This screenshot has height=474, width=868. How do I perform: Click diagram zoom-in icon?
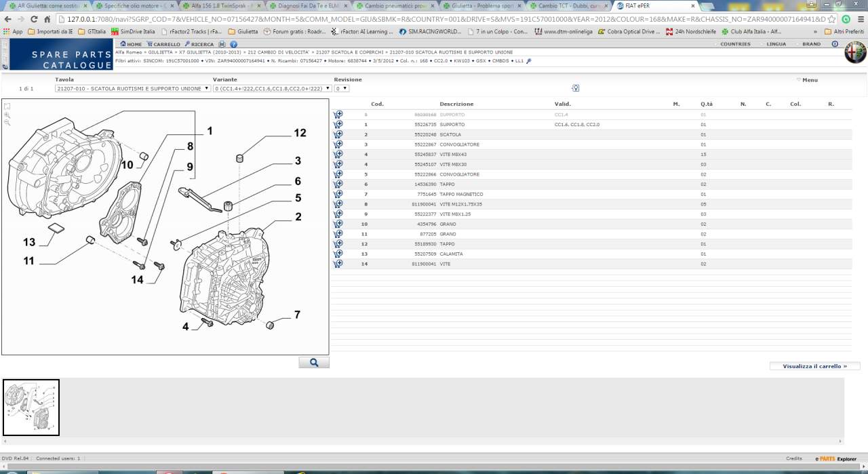coord(7,115)
